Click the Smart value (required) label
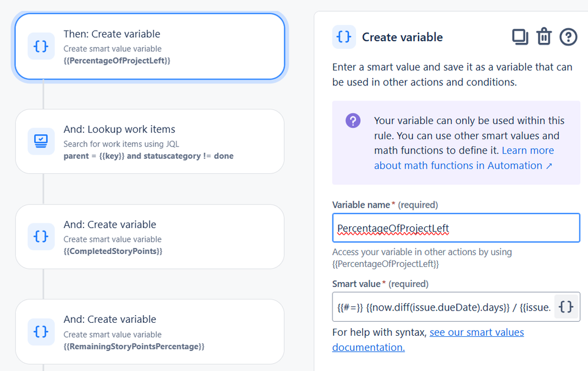 click(x=380, y=284)
